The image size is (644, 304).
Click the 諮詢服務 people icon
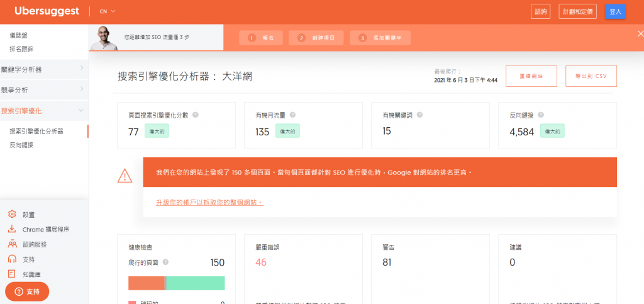coord(12,244)
